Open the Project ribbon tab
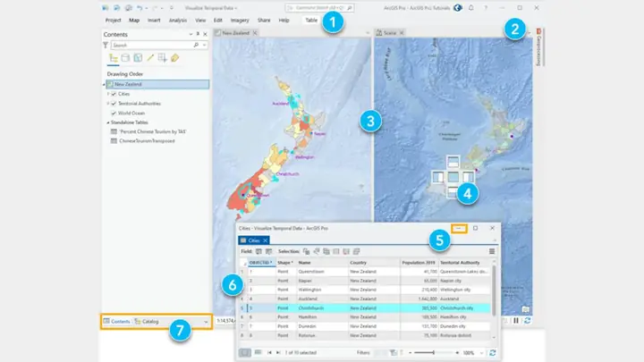This screenshot has width=644, height=362. [113, 20]
